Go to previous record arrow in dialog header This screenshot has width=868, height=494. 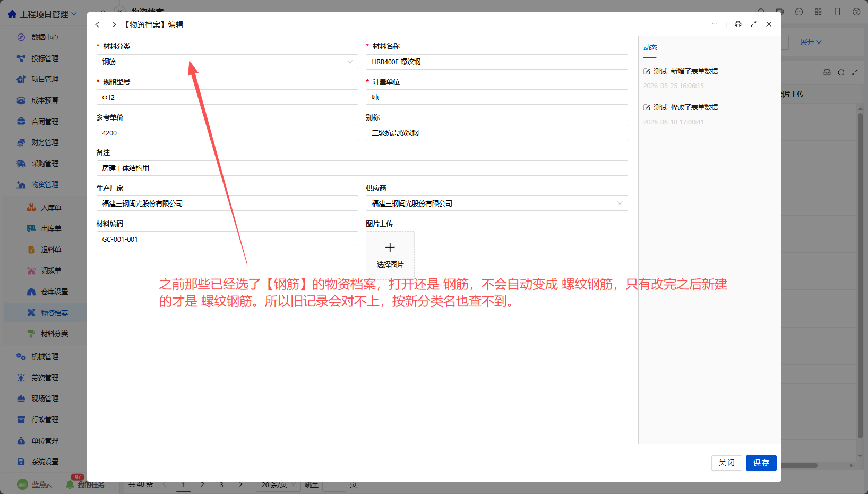point(97,24)
